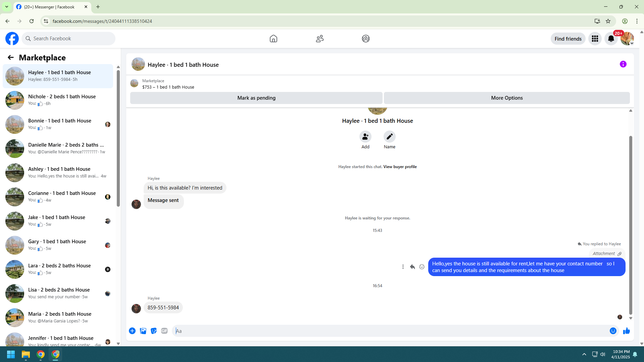
Task: Open the Jennifer 1 bed 1 bath chat
Action: click(x=58, y=338)
